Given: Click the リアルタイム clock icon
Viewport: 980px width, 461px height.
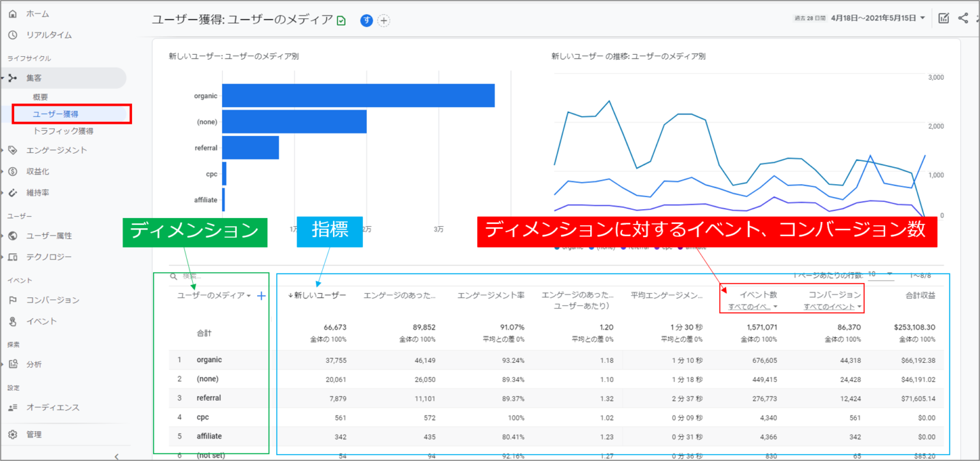Looking at the screenshot, I should (x=13, y=35).
